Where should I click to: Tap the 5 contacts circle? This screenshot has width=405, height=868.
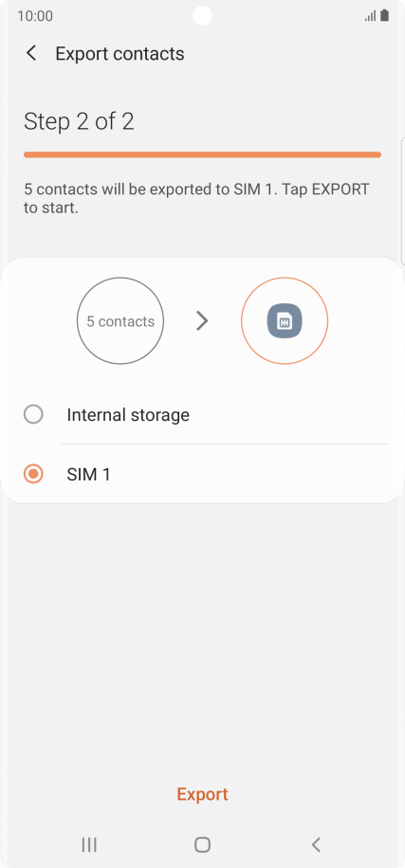pyautogui.click(x=120, y=320)
